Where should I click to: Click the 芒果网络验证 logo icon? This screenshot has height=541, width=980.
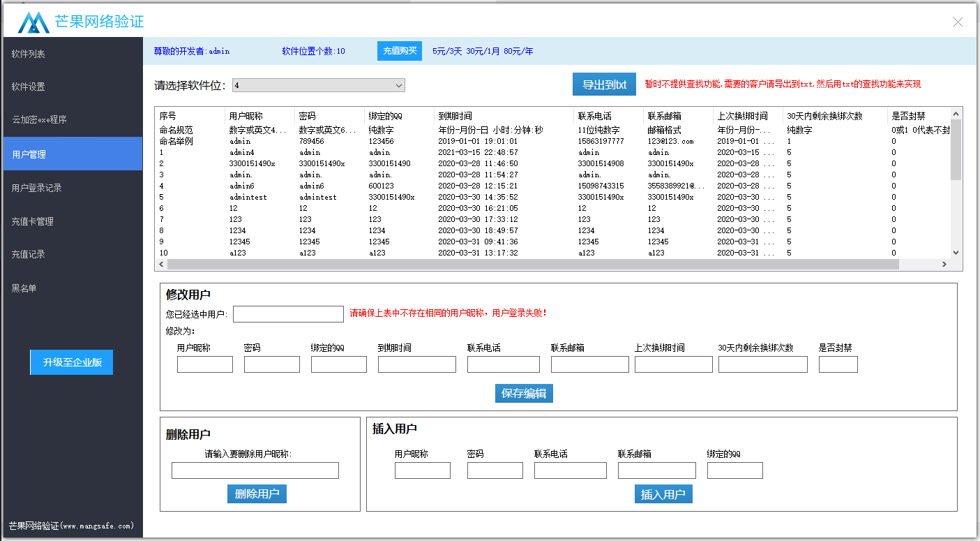33,22
